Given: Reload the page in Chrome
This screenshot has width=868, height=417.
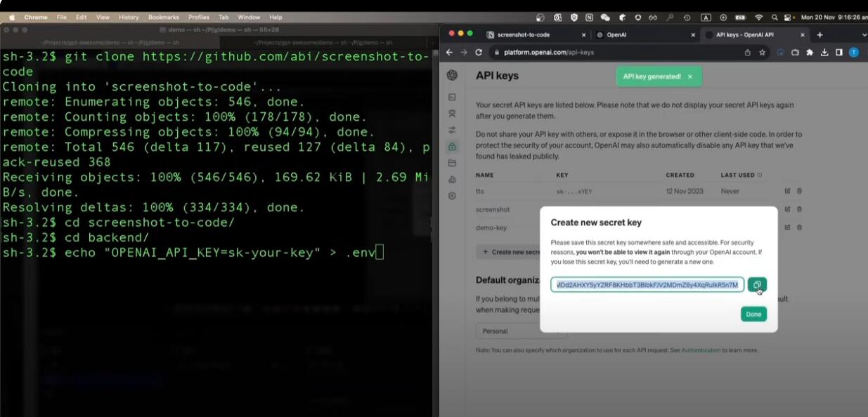Looking at the screenshot, I should [x=479, y=52].
